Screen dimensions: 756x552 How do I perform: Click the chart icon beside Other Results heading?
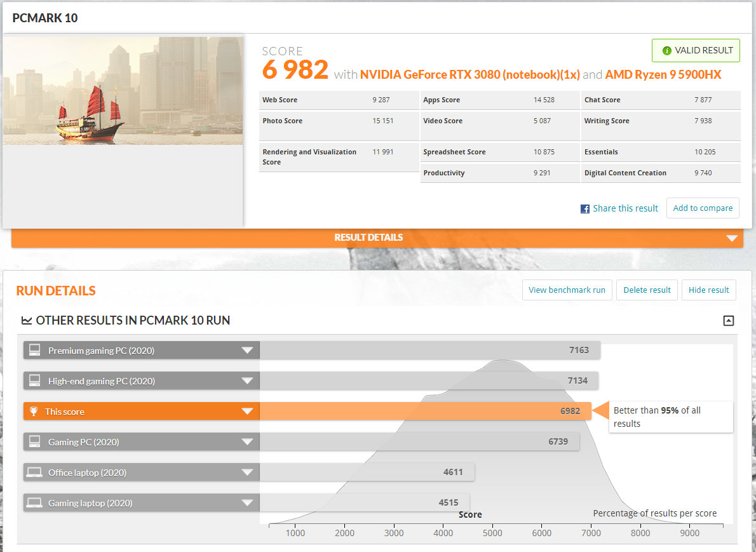[27, 320]
